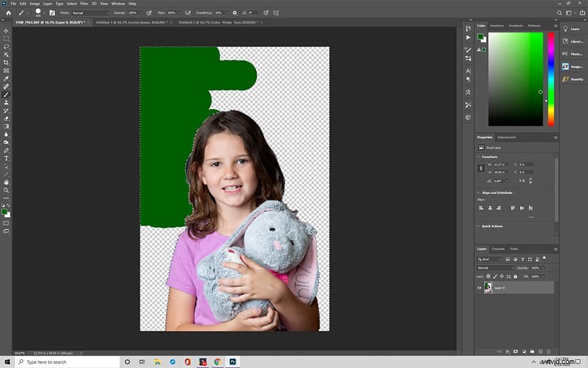Add a layer style with fx icon

(x=508, y=352)
